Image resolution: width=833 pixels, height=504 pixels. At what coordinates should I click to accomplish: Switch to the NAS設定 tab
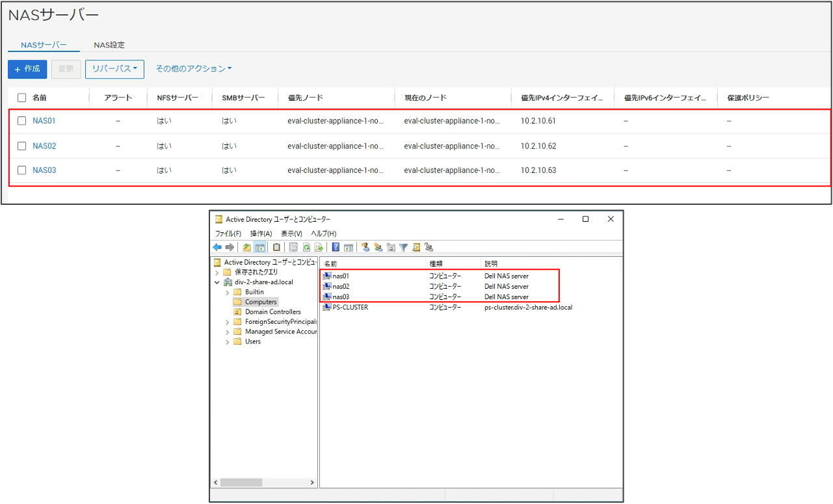[109, 45]
